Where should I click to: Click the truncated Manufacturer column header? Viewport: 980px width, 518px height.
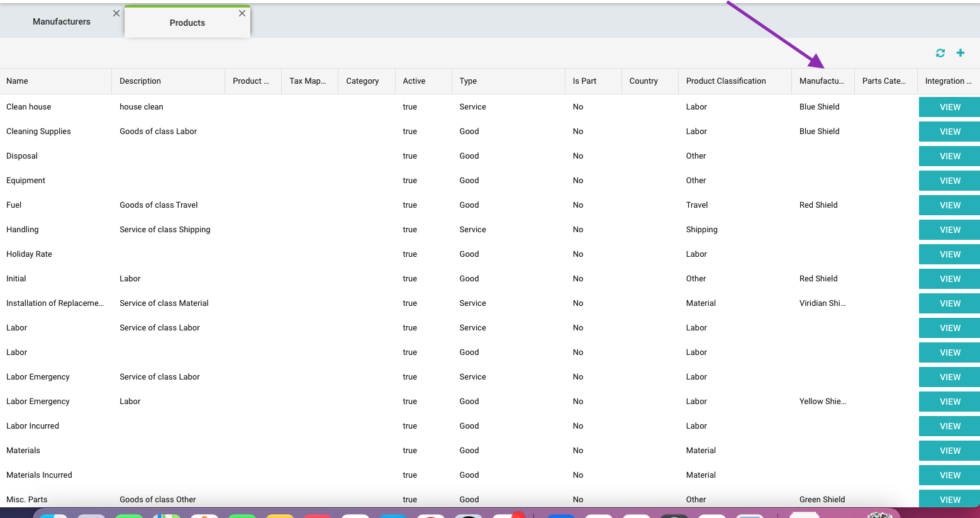821,81
